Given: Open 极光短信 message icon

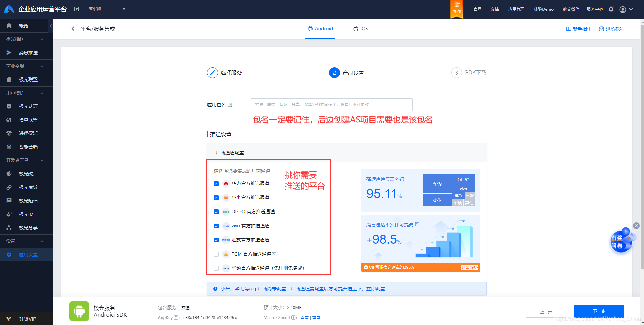Looking at the screenshot, I should click(9, 201).
